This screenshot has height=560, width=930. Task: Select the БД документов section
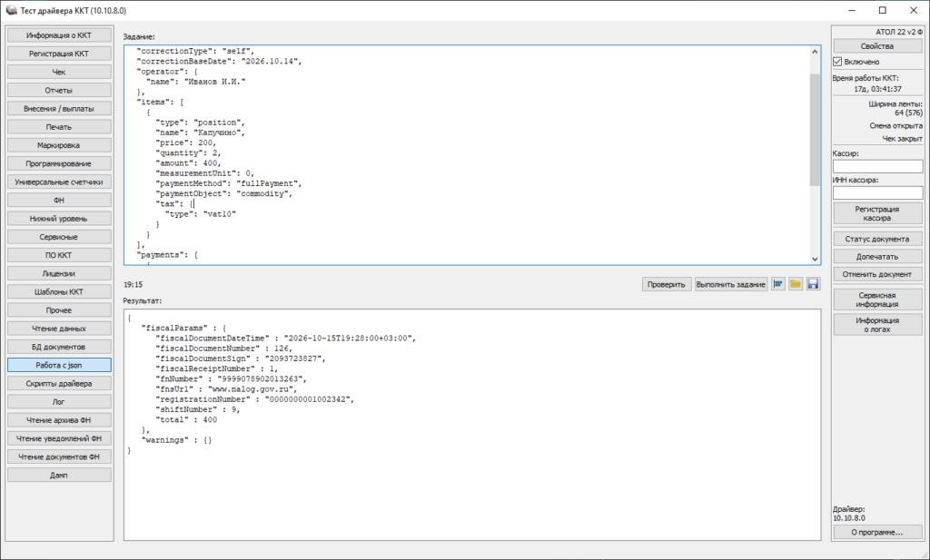point(59,348)
